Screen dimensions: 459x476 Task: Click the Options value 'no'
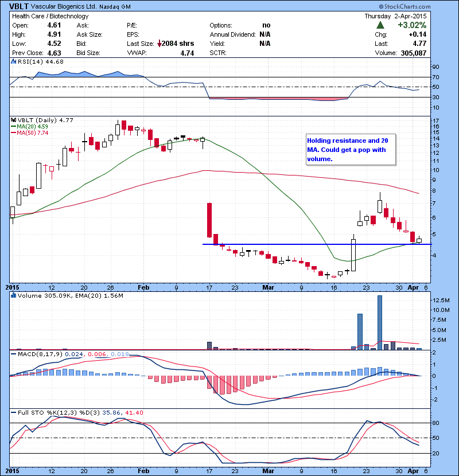[266, 25]
